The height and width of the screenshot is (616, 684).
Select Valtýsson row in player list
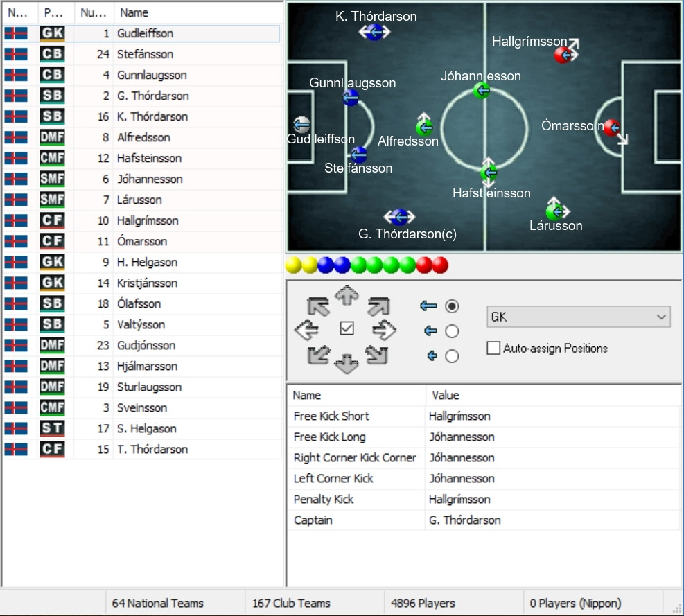click(x=141, y=324)
